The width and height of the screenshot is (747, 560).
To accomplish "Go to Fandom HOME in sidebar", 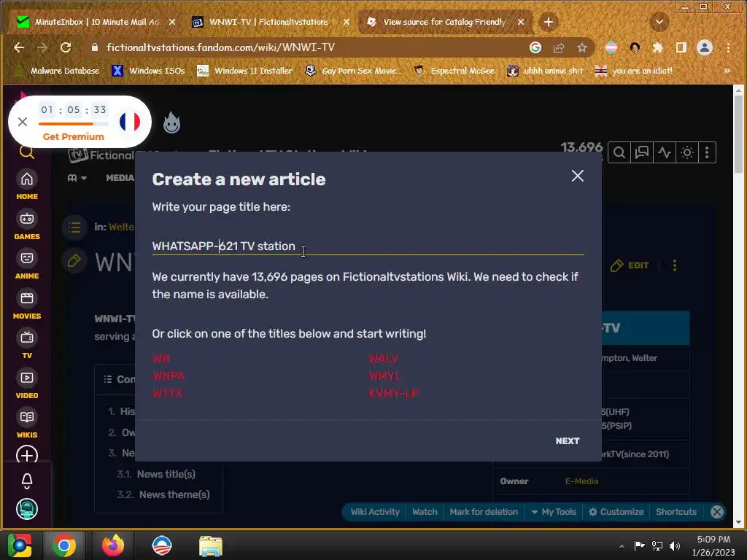I will (x=27, y=184).
